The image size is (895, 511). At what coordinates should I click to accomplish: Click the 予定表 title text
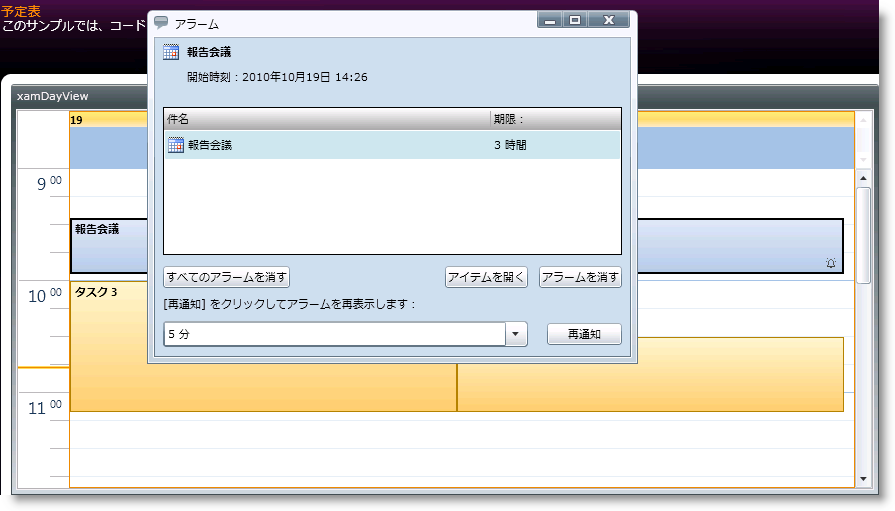pos(21,11)
